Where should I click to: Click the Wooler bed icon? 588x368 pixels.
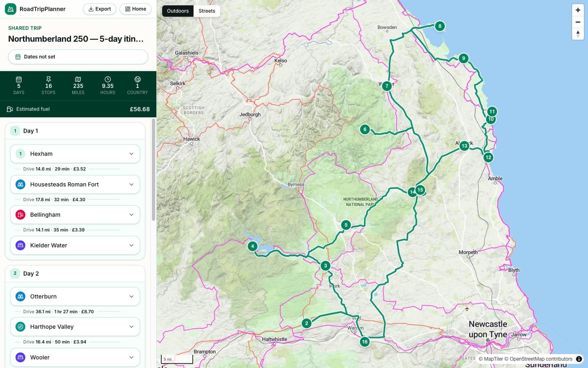[20, 357]
